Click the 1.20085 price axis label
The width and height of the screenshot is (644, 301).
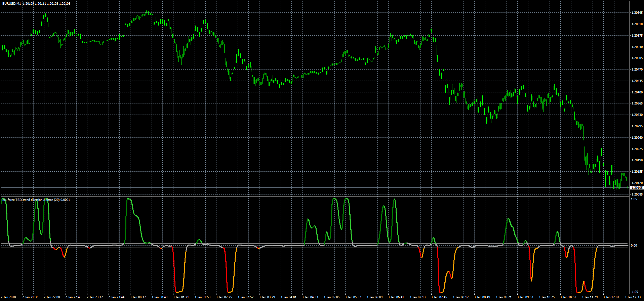[x=637, y=195]
